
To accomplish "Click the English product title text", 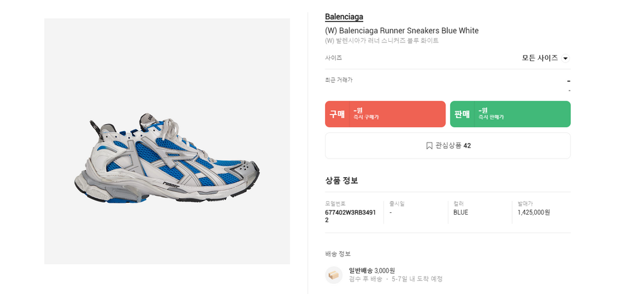I will [401, 30].
